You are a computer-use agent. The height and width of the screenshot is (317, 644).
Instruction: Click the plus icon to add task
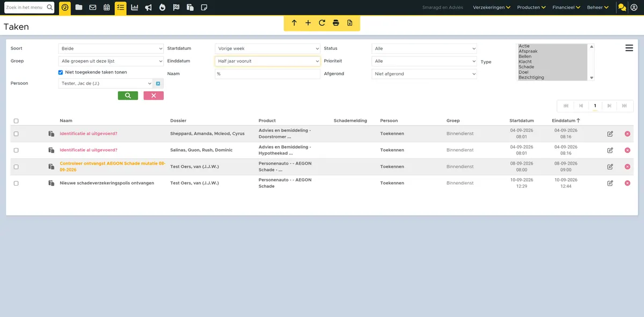[x=308, y=23]
